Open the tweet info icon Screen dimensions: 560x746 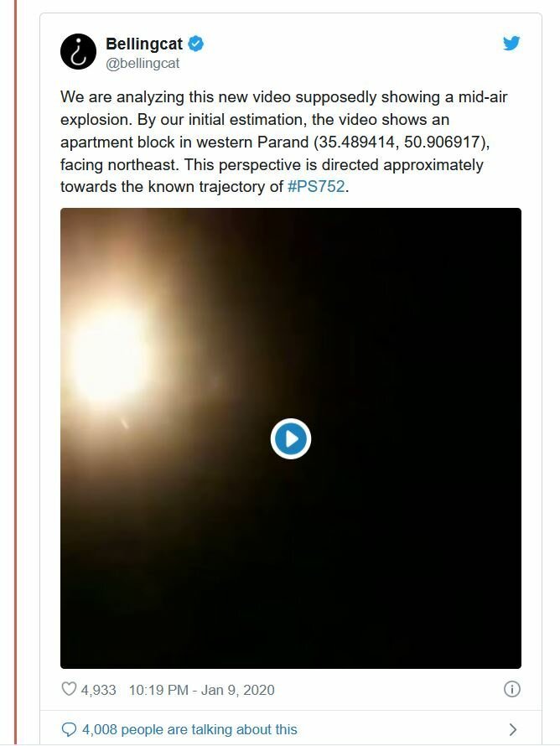[x=512, y=689]
